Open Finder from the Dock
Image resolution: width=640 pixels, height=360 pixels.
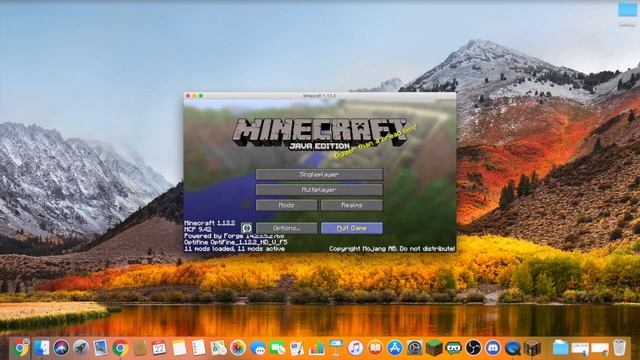(41, 348)
